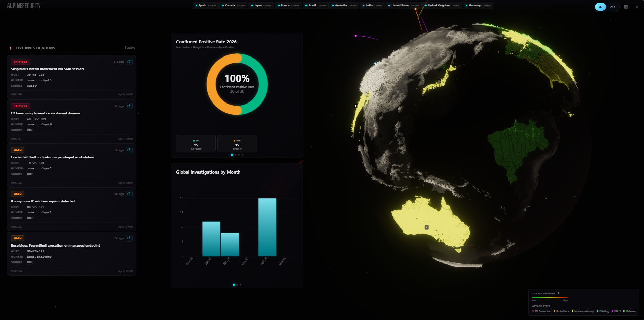Open external link for C2 beaconing card
The height and width of the screenshot is (320, 644).
click(x=129, y=106)
